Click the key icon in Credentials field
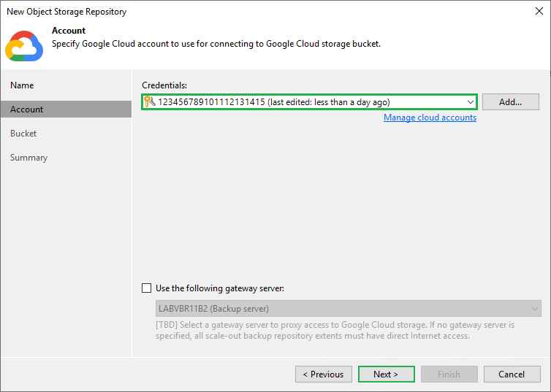This screenshot has height=392, width=551. 149,102
